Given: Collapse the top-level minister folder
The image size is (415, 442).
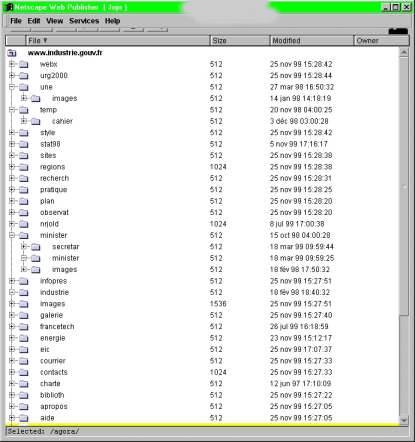Looking at the screenshot, I should tap(12, 235).
